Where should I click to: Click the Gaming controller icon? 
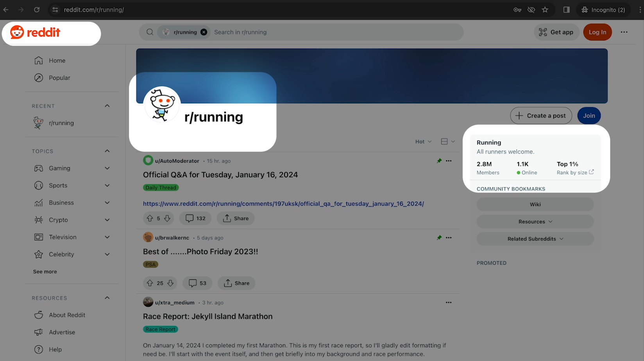coord(38,168)
